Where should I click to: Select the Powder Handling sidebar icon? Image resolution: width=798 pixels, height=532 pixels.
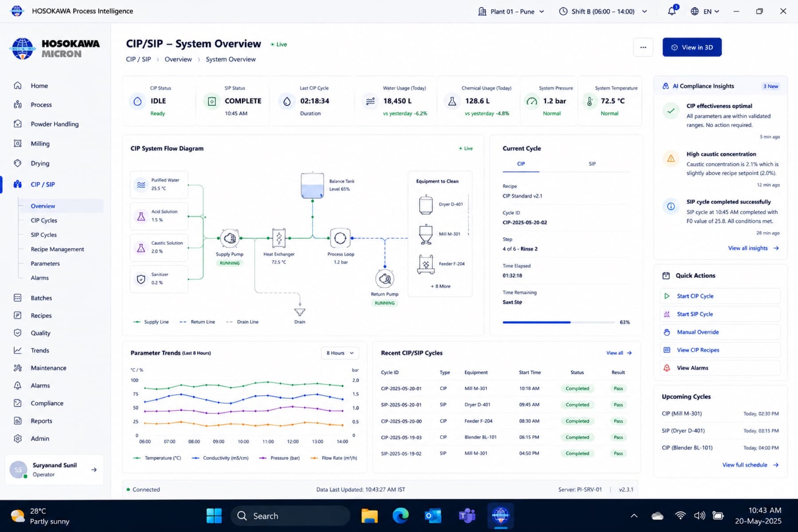(18, 124)
